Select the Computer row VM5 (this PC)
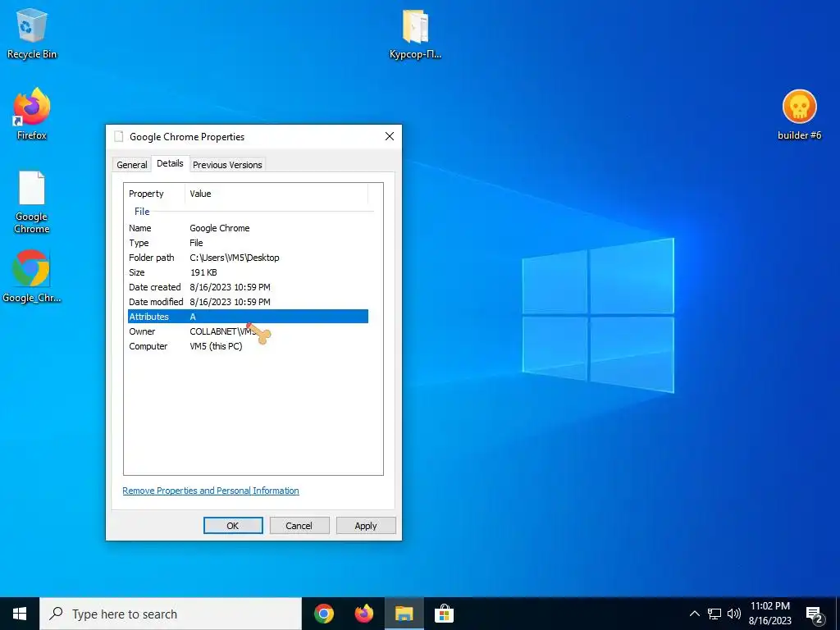The image size is (840, 630). (248, 346)
